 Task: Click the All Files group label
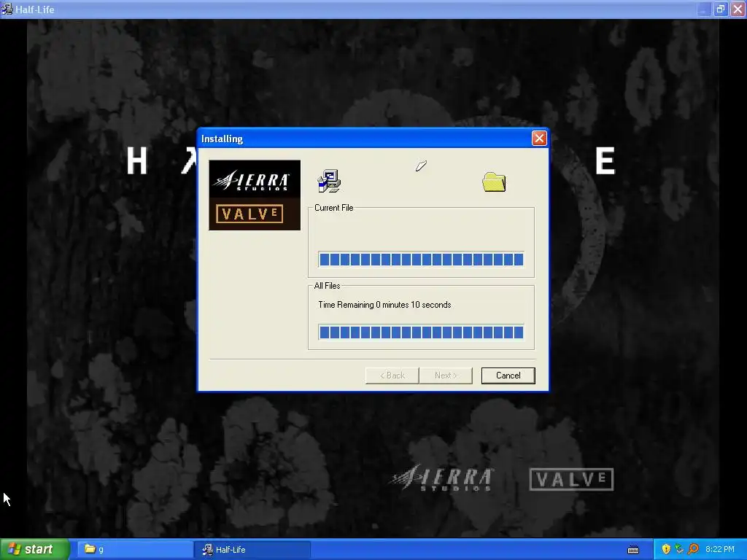click(327, 286)
